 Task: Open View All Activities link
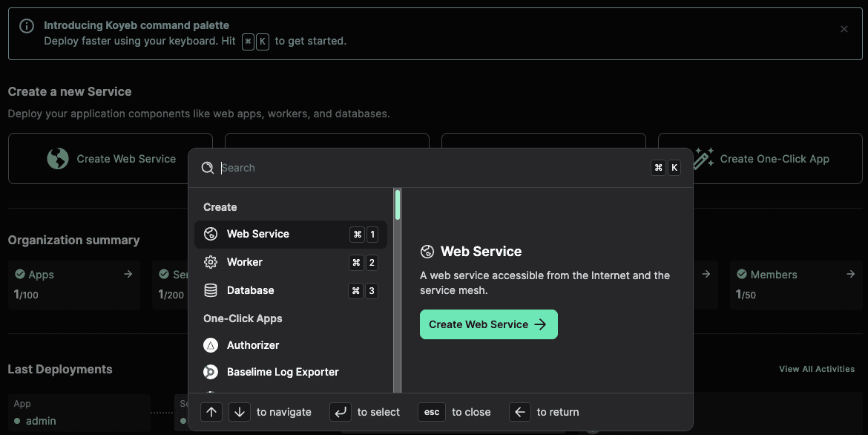pos(816,369)
